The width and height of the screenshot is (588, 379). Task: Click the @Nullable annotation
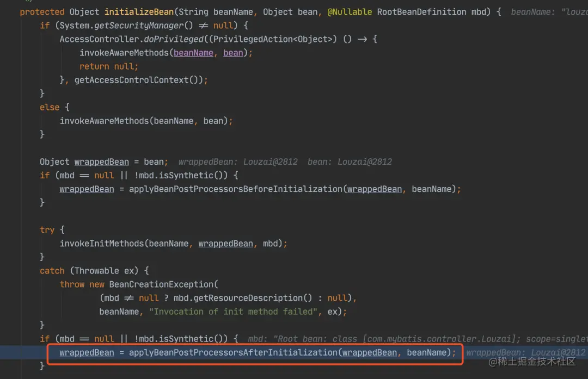pyautogui.click(x=350, y=12)
